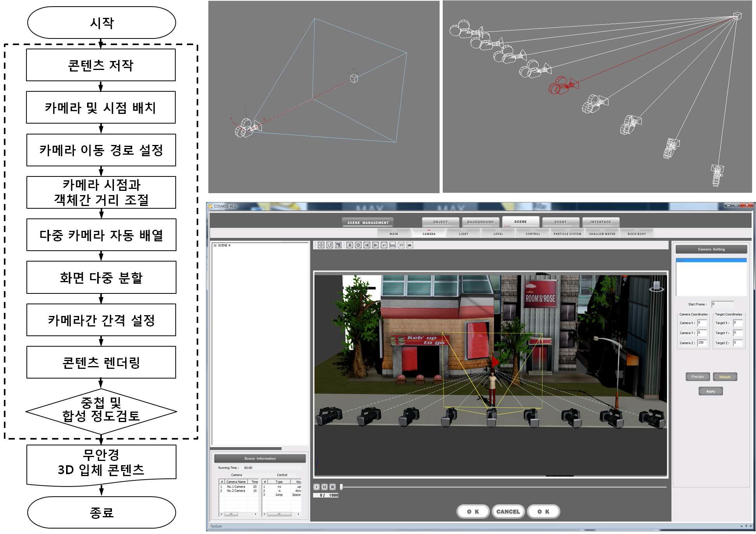The image size is (756, 534).
Task: Click the center camera model in the viewport
Action: pos(492,418)
